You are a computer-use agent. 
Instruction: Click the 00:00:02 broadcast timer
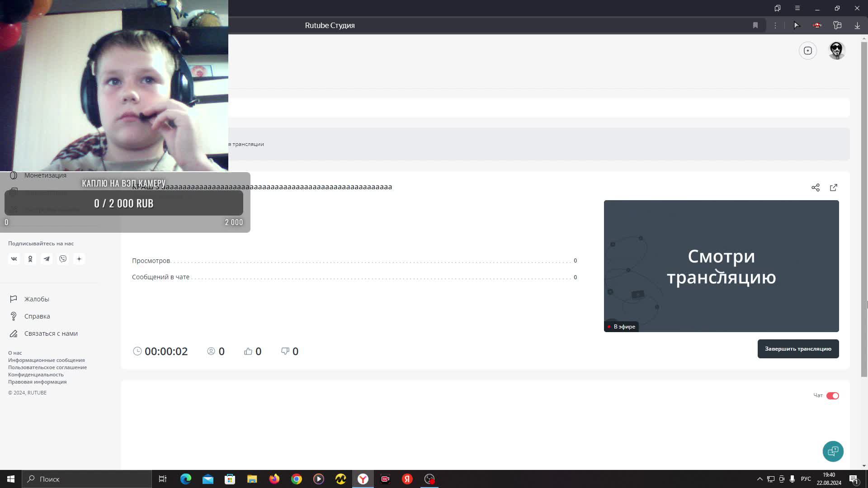click(x=166, y=352)
